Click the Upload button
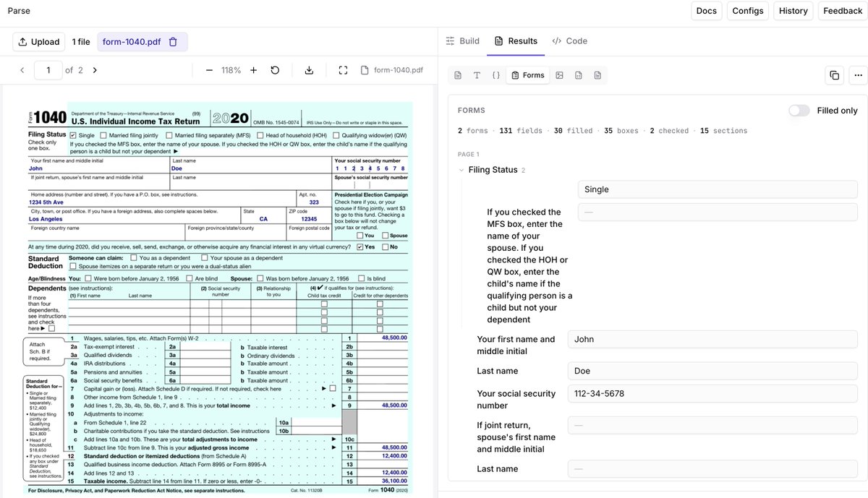868x498 pixels. click(x=38, y=42)
